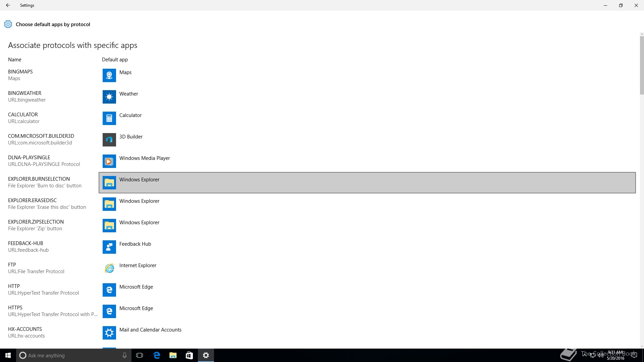Restore down the Settings window
This screenshot has height=362, width=644.
click(x=621, y=5)
